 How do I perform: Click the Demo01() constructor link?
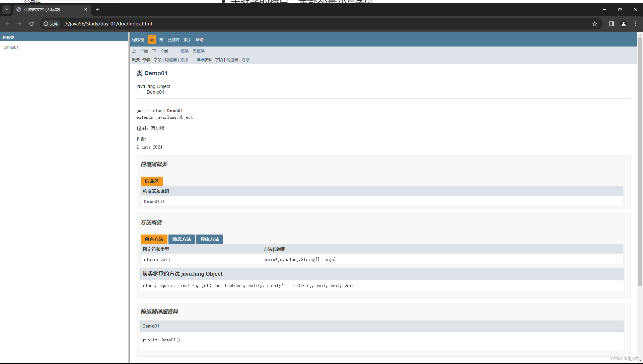click(x=152, y=202)
